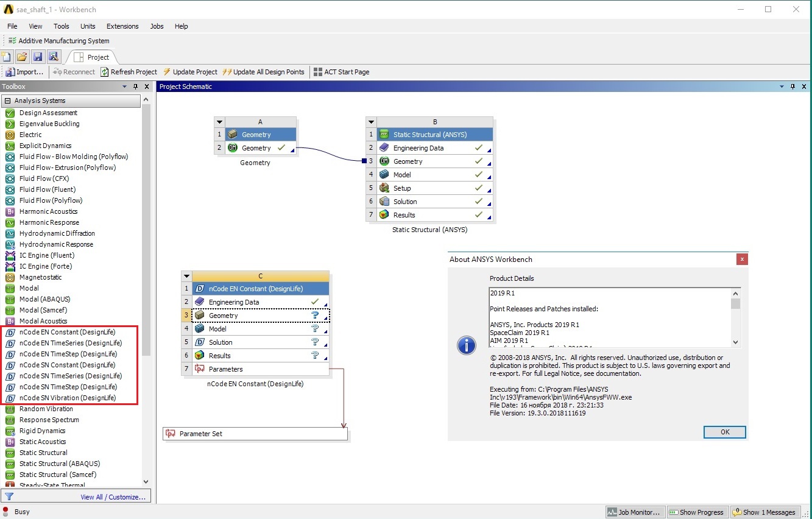Select Eigenvalue Buckling system in Toolbox
This screenshot has width=812, height=519.
click(x=49, y=124)
